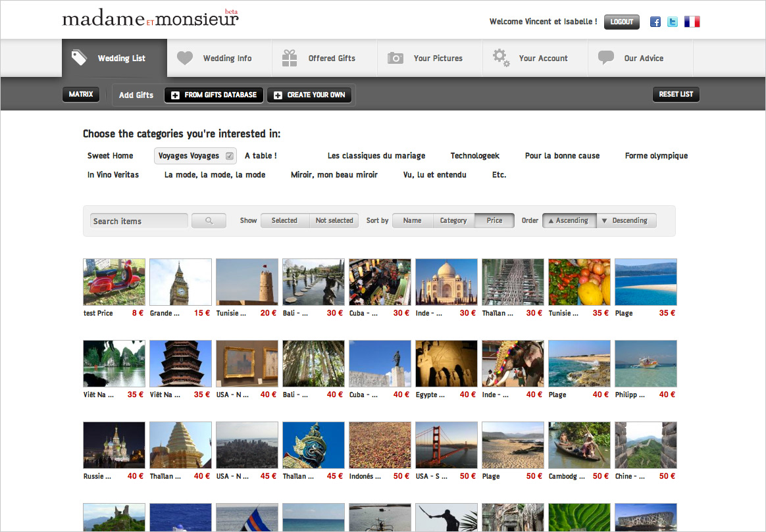This screenshot has height=532, width=766.
Task: Uncheck the Voyages Voyages category checkbox
Action: 229,156
